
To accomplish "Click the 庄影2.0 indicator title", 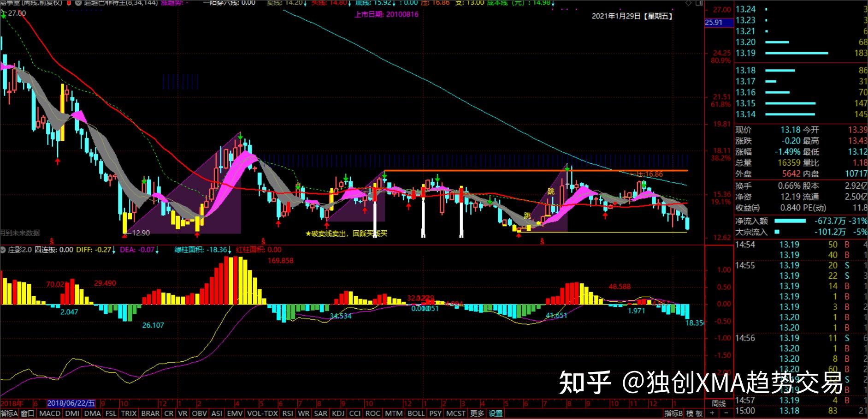I will [20, 250].
